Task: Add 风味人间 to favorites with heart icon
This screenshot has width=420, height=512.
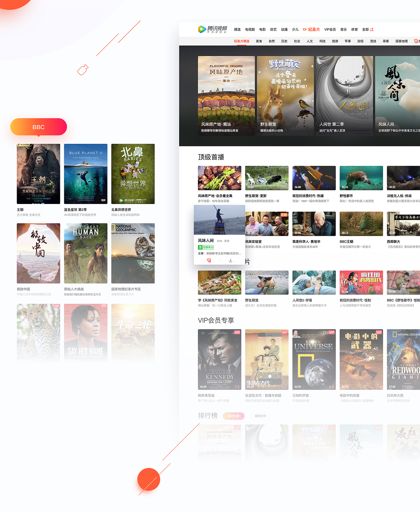Action: click(x=209, y=260)
